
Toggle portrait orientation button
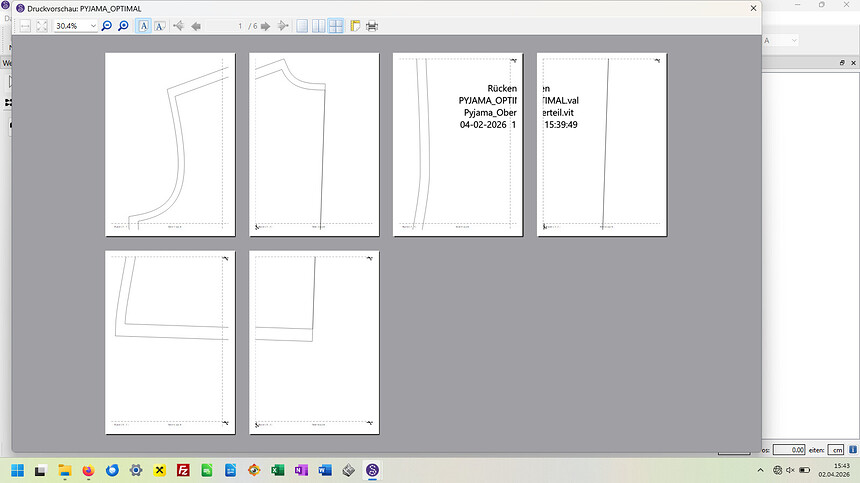click(143, 25)
